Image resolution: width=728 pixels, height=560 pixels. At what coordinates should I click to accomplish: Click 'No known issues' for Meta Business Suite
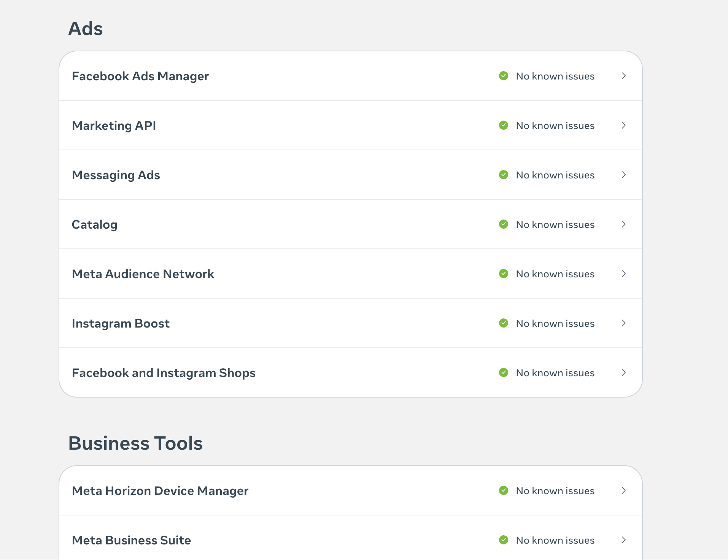click(x=555, y=540)
